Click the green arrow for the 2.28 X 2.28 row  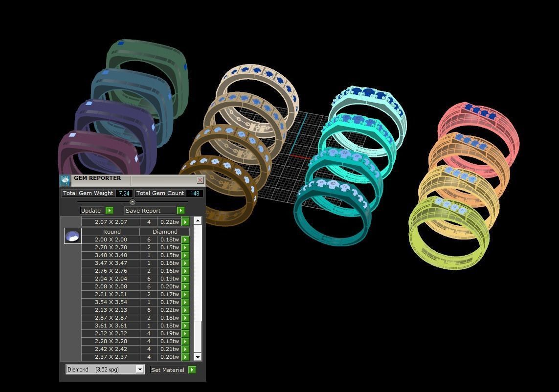pyautogui.click(x=185, y=342)
